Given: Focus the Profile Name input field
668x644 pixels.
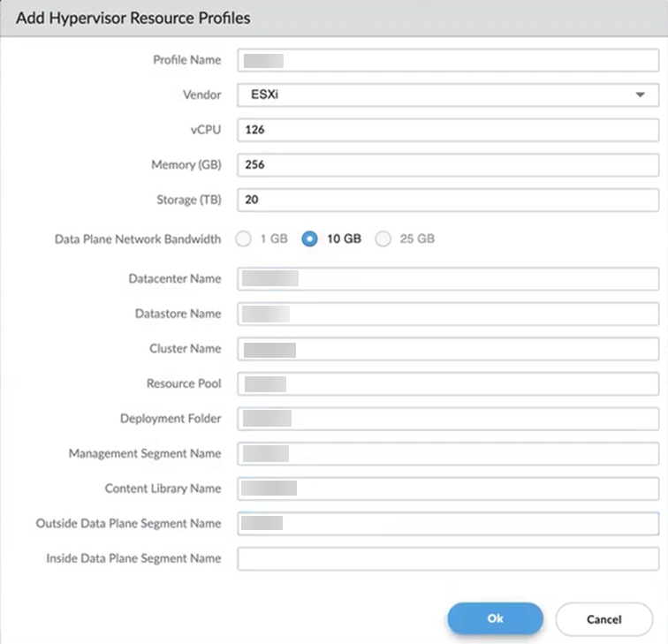Looking at the screenshot, I should tap(447, 60).
